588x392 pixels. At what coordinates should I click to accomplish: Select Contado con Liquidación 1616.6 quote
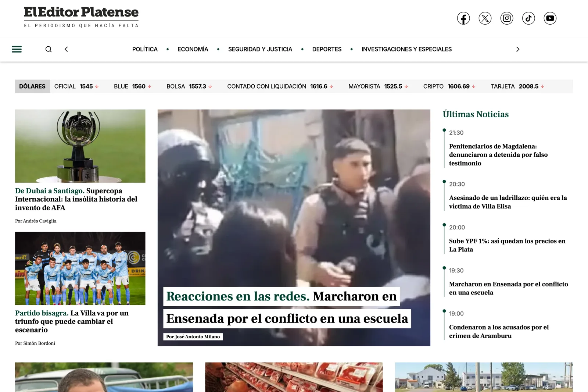[280, 86]
